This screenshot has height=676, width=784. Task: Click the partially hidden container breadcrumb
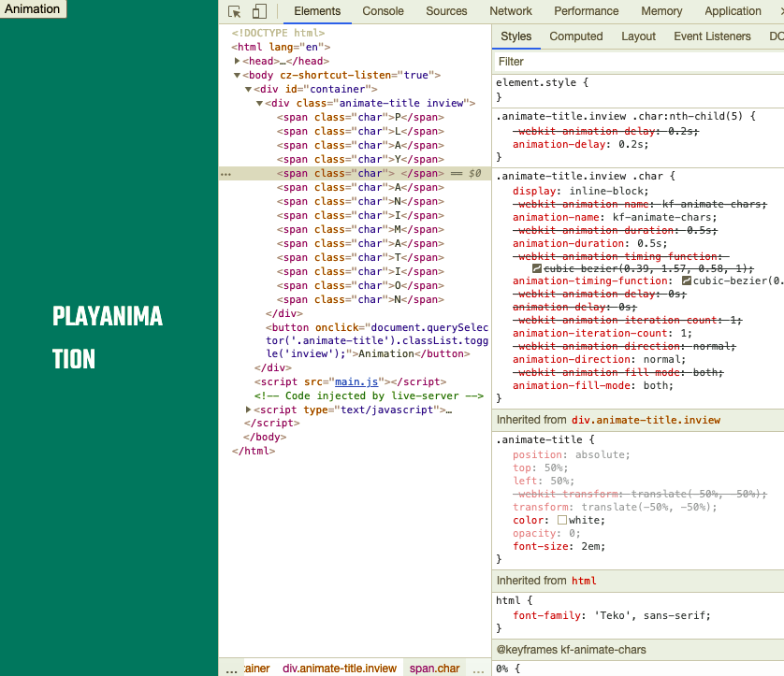click(x=257, y=669)
